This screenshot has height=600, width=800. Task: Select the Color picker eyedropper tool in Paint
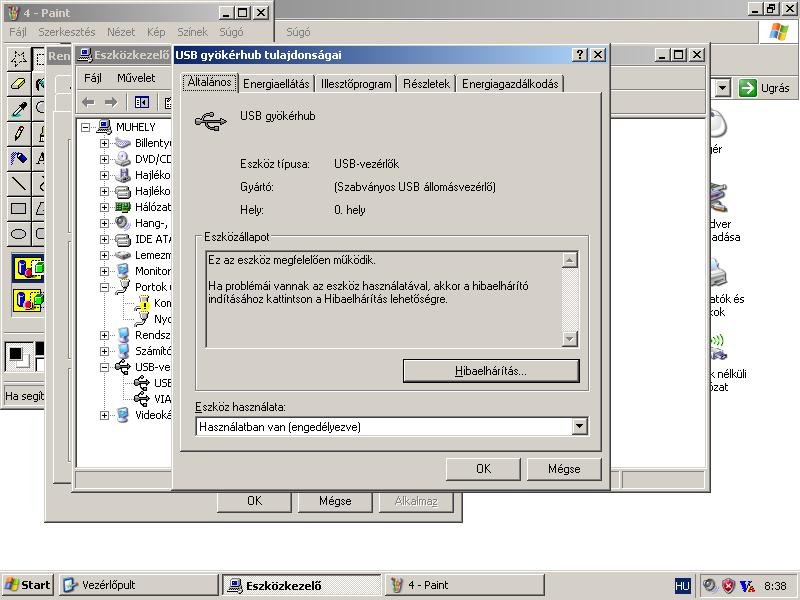pos(19,109)
